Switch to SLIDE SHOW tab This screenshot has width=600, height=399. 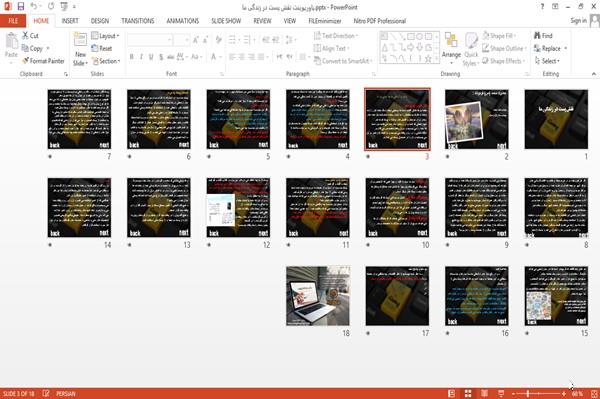pyautogui.click(x=226, y=21)
